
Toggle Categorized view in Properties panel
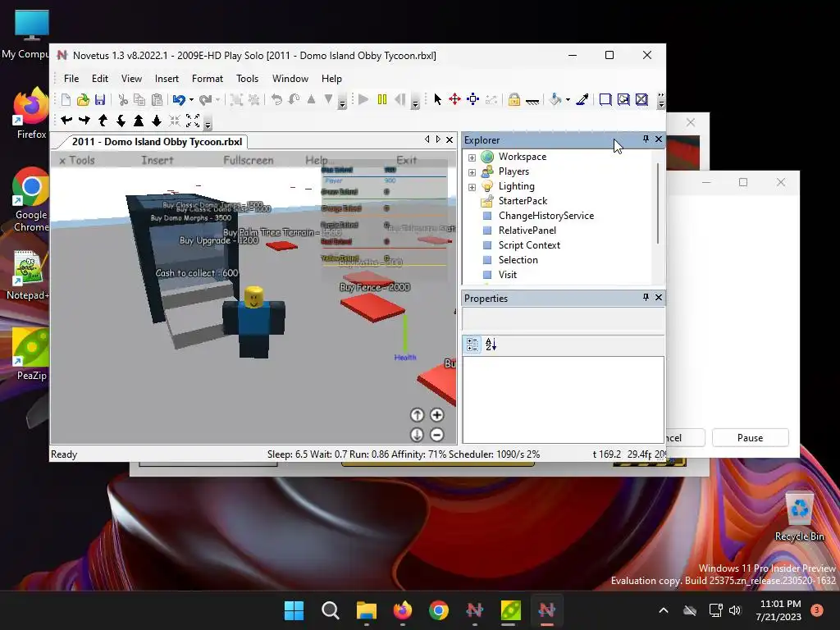tap(472, 345)
